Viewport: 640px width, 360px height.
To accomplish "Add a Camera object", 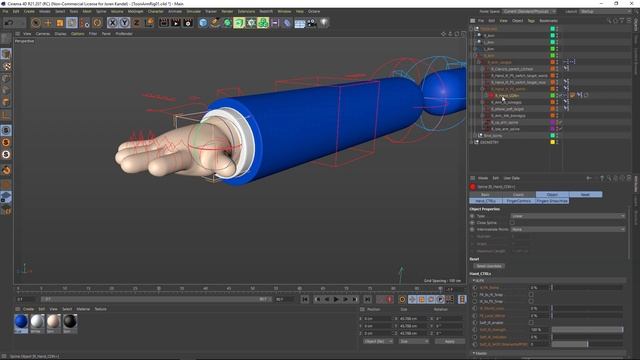I will (x=312, y=23).
